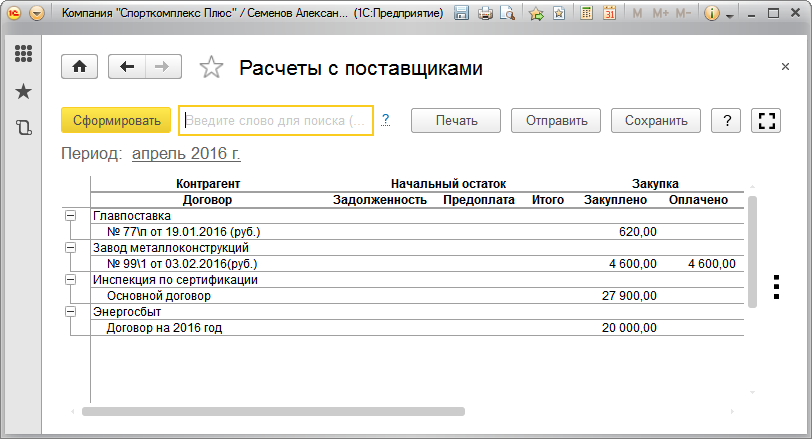Viewport: 812px width, 439px height.
Task: Click the search help question mark link
Action: click(x=385, y=120)
